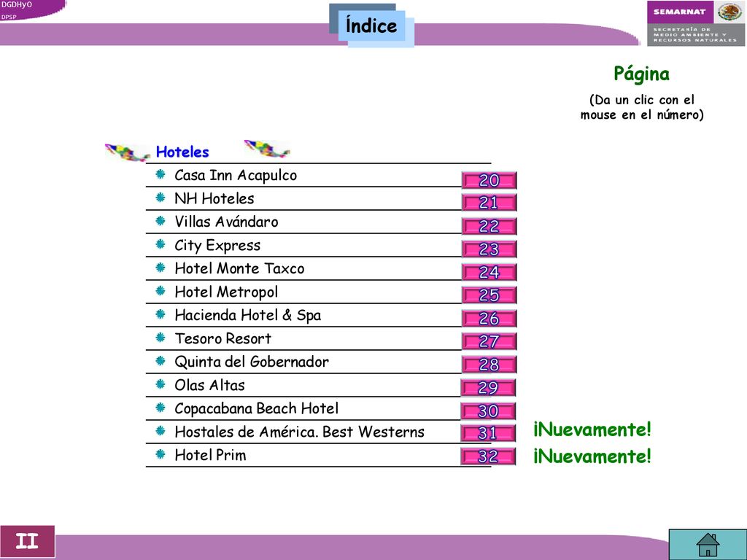The image size is (747, 560).
Task: Click the bullet beside Hacienda Hotel & Spa
Action: point(160,314)
